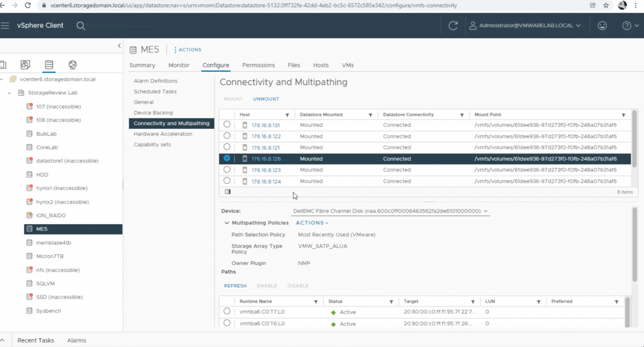Open the help question mark menu
Image resolution: width=644 pixels, height=347 pixels.
[x=630, y=25]
